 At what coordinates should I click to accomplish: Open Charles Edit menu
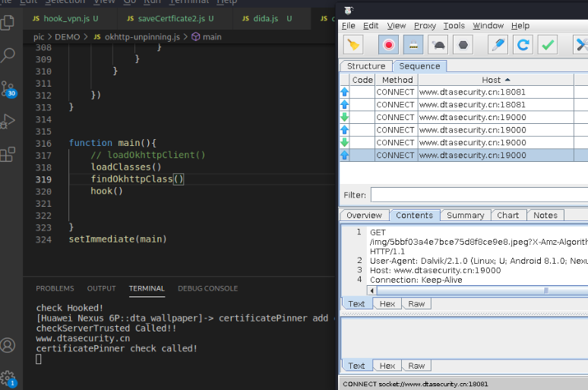point(371,26)
